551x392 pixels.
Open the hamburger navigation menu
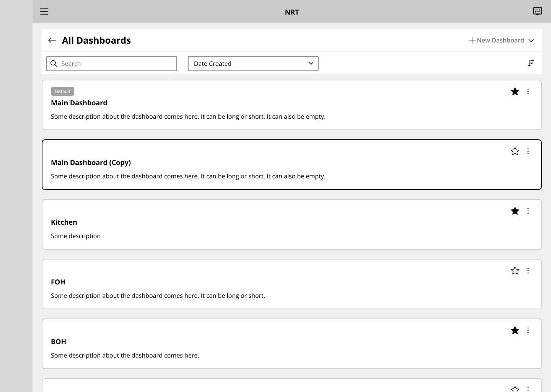pyautogui.click(x=44, y=11)
